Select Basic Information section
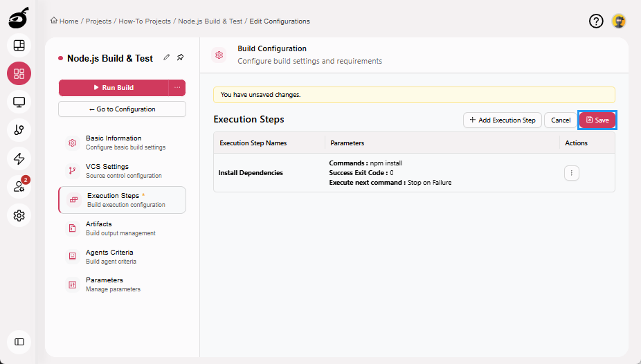The width and height of the screenshot is (641, 364). click(x=123, y=143)
